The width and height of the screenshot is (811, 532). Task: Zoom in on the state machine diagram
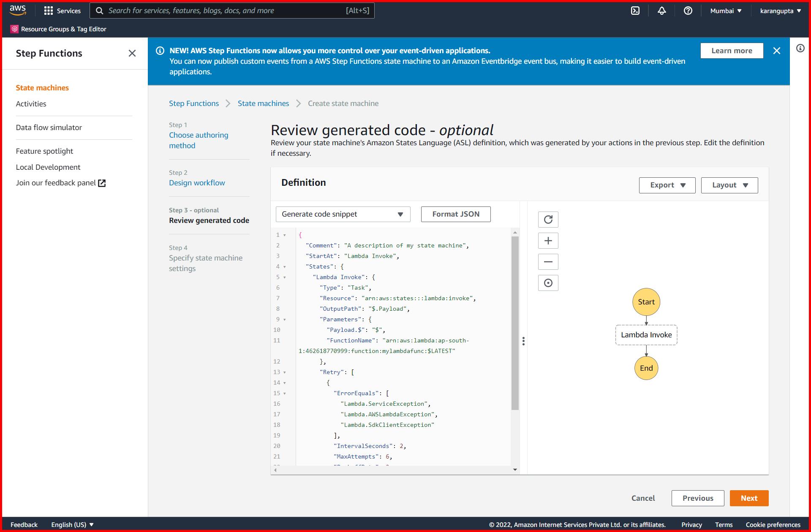[548, 240]
